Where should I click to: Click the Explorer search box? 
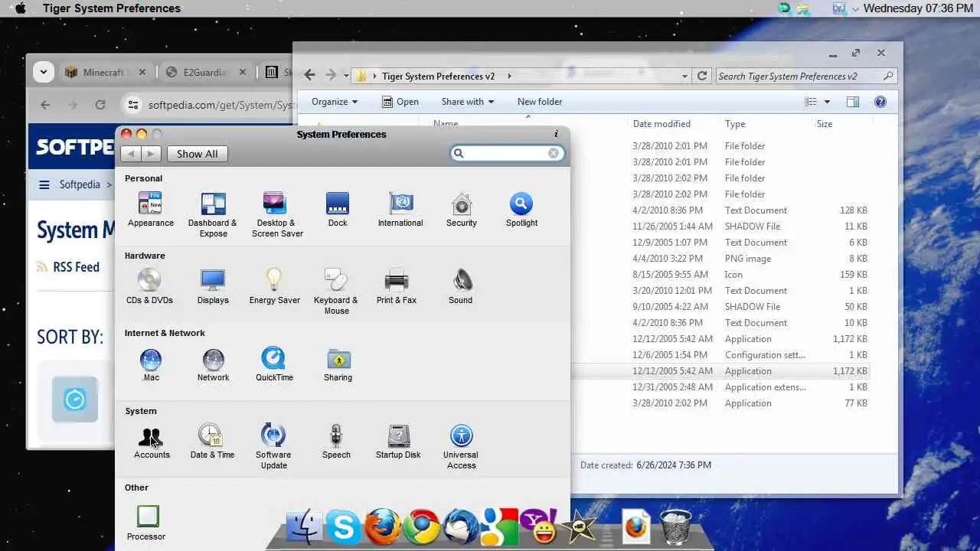click(x=805, y=76)
